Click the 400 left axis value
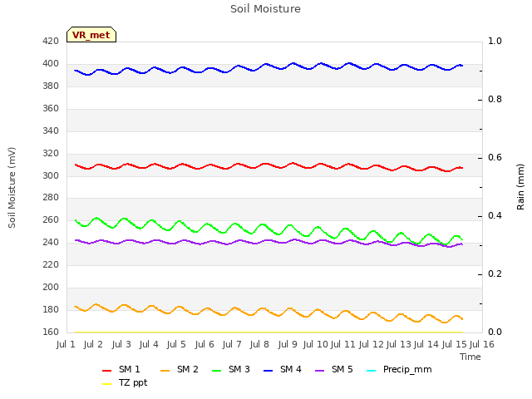 coord(51,63)
